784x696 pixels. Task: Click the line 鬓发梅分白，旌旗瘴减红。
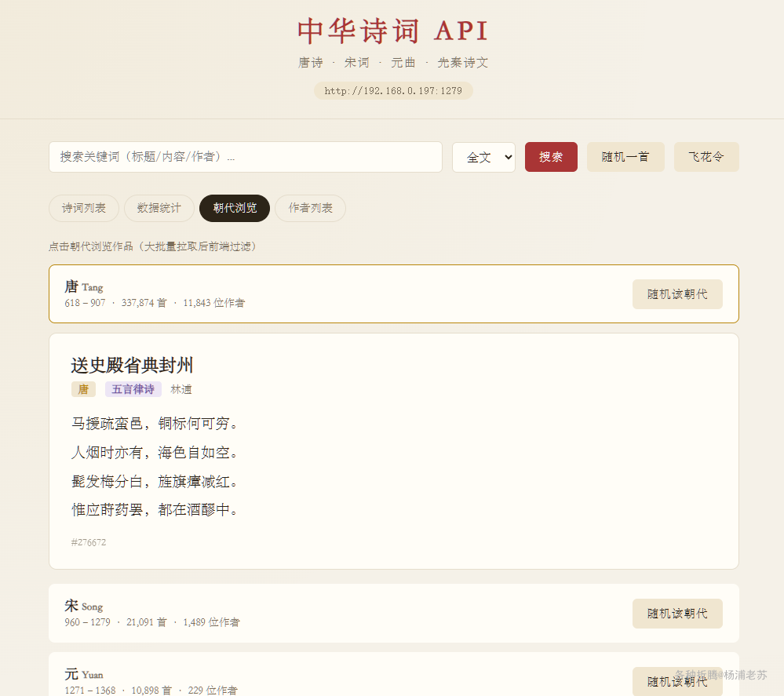[155, 482]
